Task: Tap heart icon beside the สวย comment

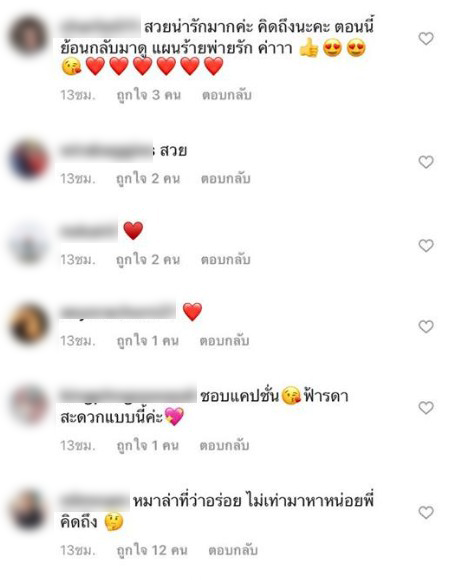Action: (x=426, y=162)
